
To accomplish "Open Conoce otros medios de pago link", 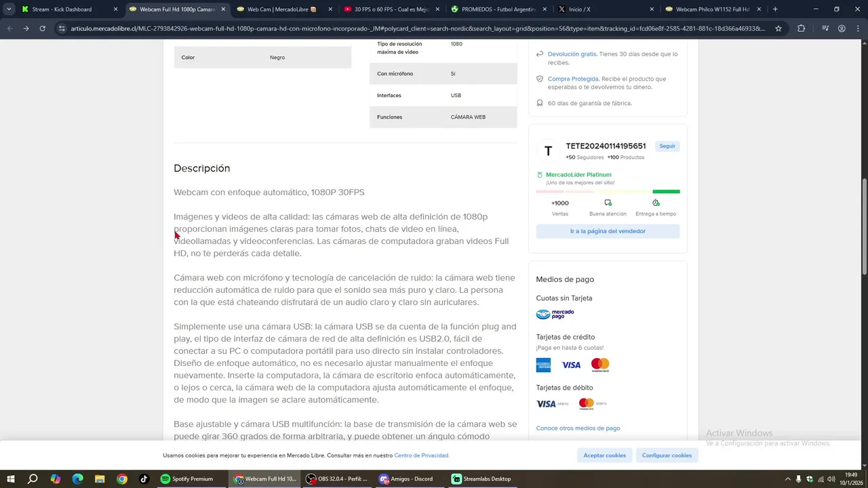I will coord(578,428).
